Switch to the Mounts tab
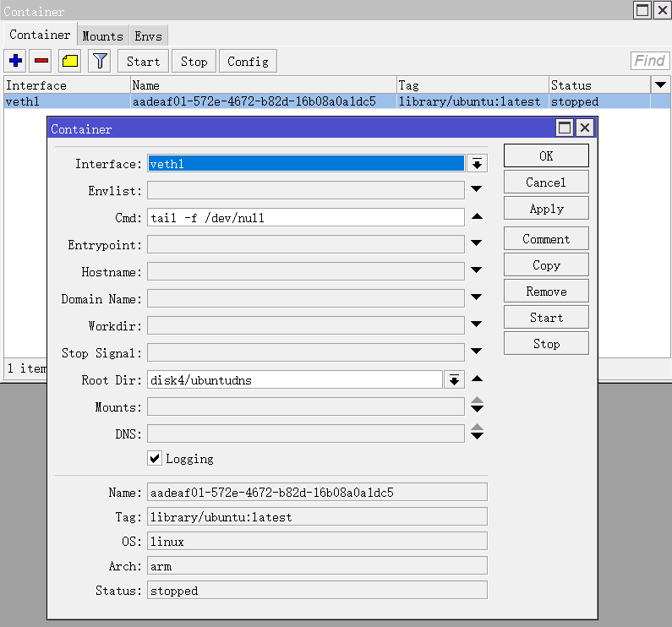672x627 pixels. [102, 35]
